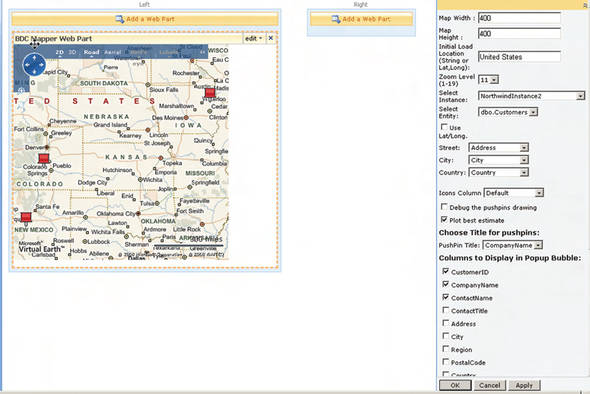Click the red pushpin in New Mexico
Screen dimensions: 590x394
click(26, 217)
